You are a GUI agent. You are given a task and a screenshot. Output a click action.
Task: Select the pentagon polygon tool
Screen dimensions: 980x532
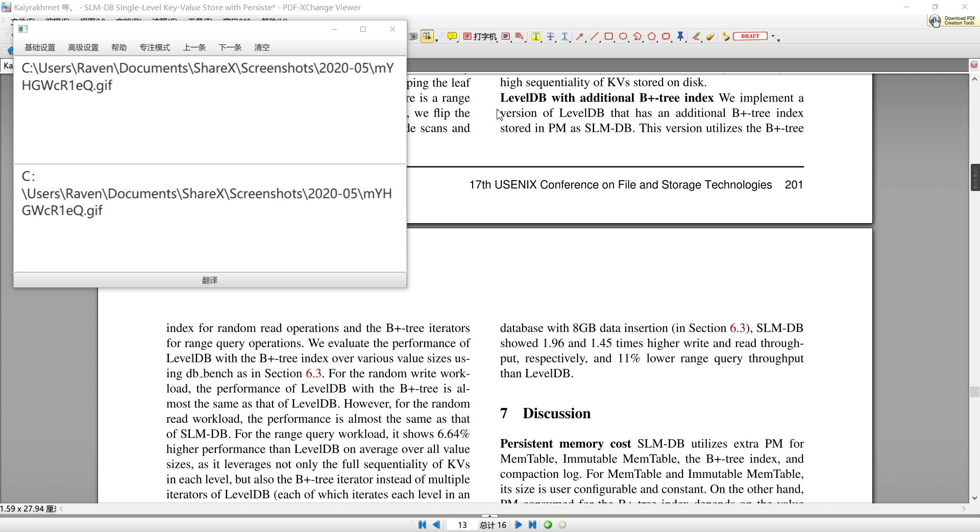tap(651, 36)
